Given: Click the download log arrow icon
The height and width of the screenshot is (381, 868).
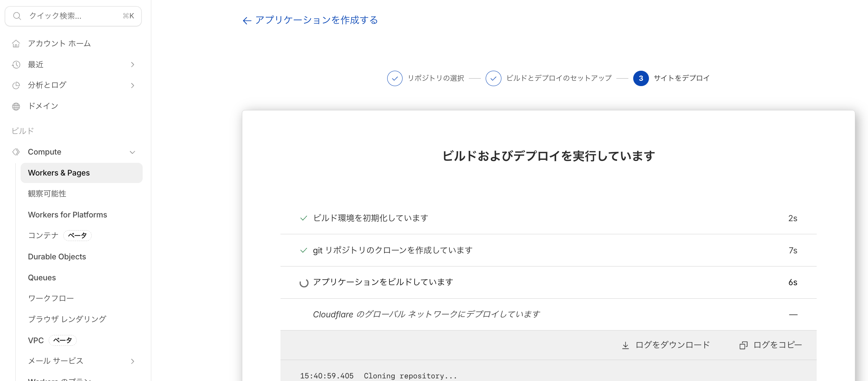Looking at the screenshot, I should click(625, 345).
